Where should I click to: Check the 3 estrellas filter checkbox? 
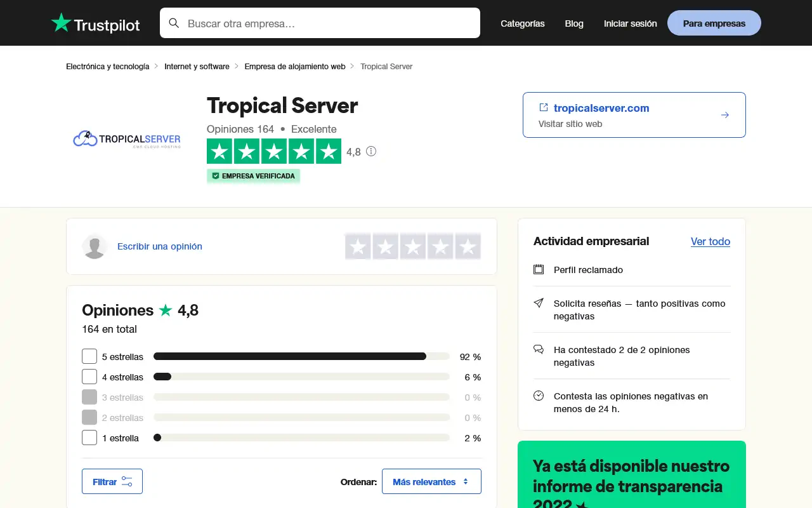[89, 397]
